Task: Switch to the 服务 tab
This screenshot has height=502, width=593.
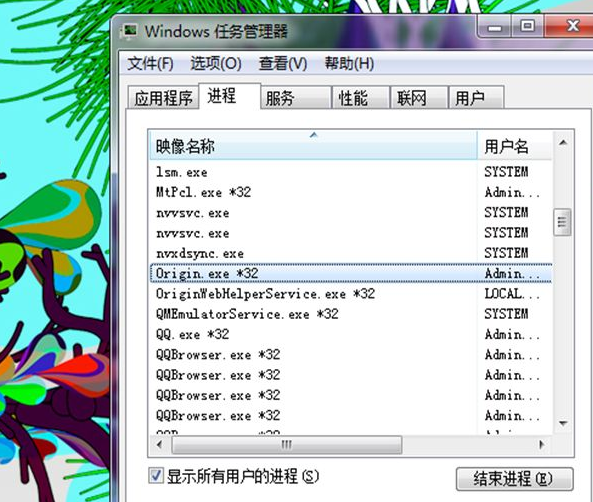Action: tap(296, 98)
